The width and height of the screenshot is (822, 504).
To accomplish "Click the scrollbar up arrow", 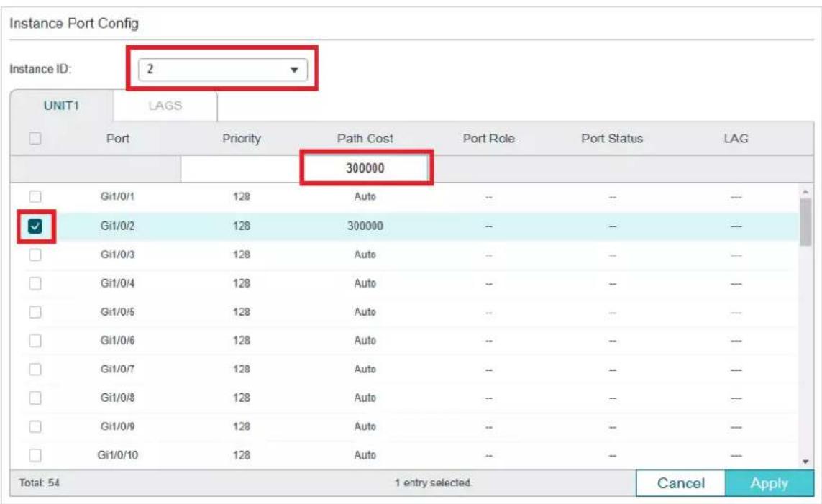I will (805, 191).
